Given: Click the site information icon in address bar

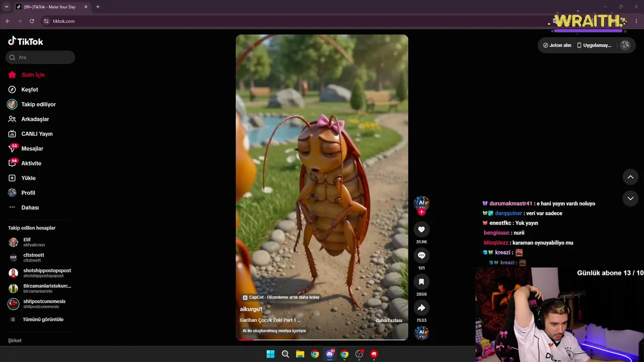Looking at the screenshot, I should point(46,21).
